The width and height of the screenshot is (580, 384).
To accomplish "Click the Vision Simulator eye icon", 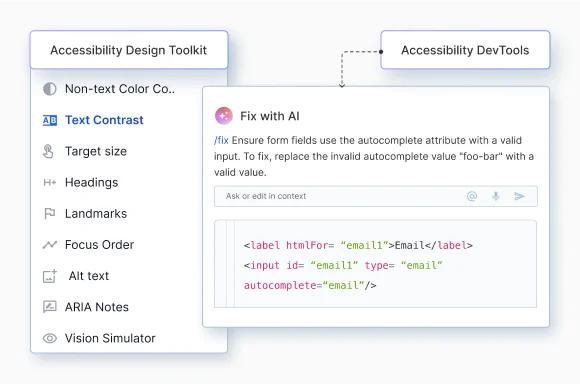I will point(50,338).
